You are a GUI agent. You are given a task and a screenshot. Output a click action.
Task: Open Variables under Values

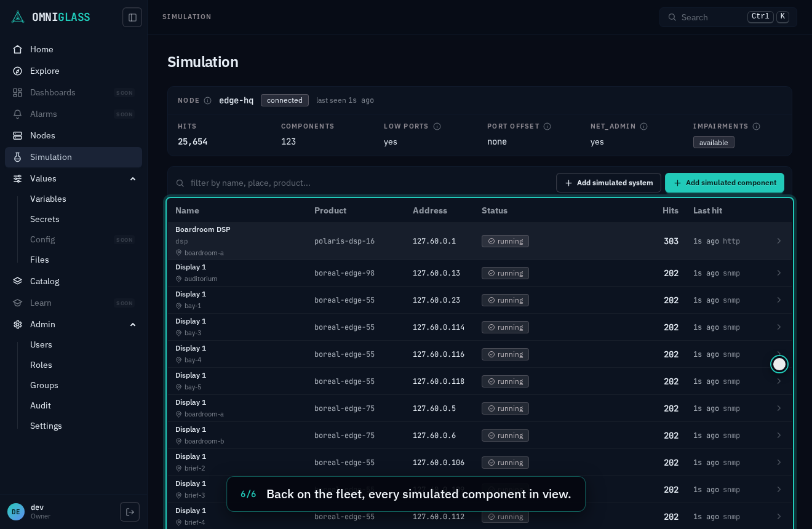(x=48, y=199)
